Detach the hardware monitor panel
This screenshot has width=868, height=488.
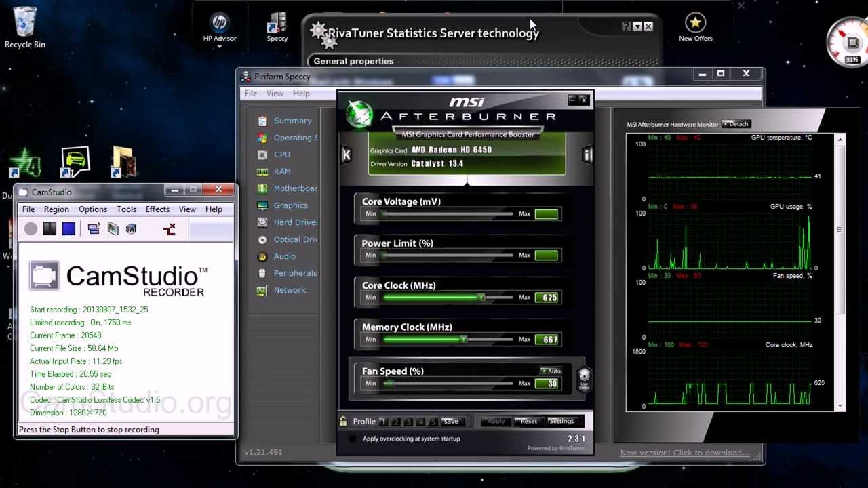[736, 124]
